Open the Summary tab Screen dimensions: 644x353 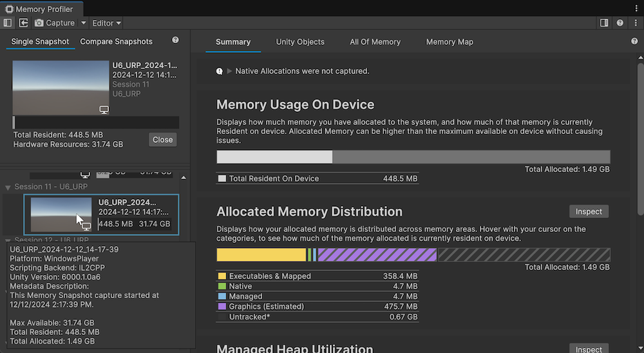233,42
